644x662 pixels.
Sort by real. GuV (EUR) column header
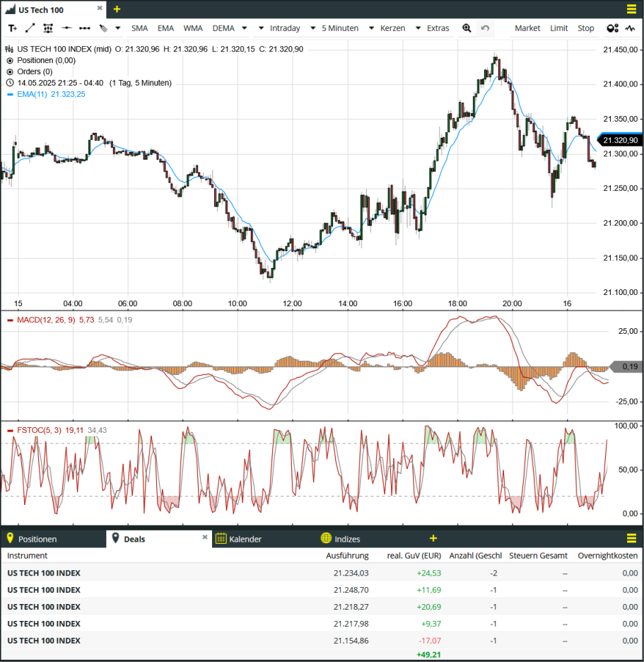(414, 556)
